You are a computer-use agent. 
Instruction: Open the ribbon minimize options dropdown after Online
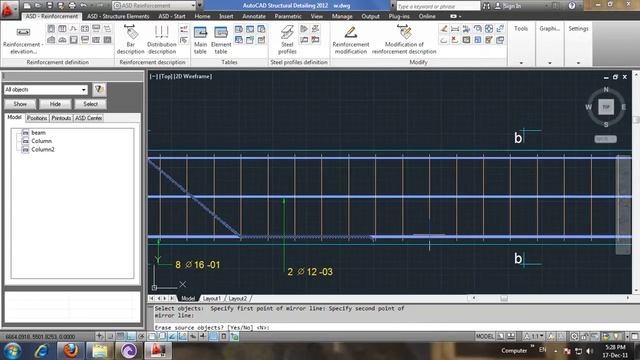coord(460,16)
